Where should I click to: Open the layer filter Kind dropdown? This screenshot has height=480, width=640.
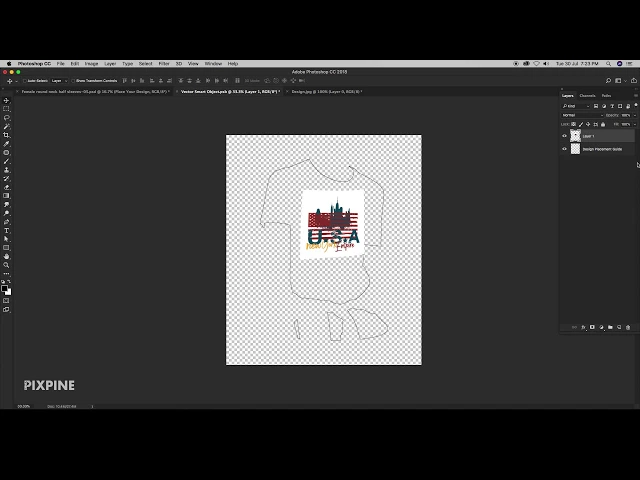point(576,106)
